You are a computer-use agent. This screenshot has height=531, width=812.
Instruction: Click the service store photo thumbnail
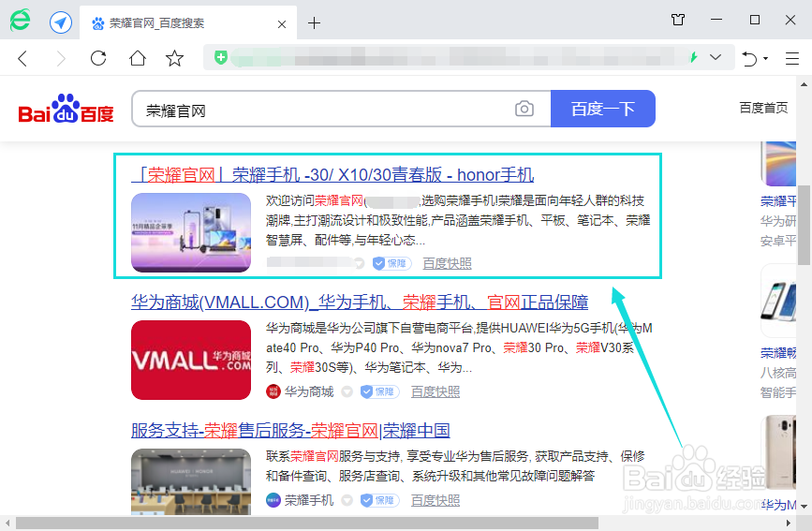[191, 481]
